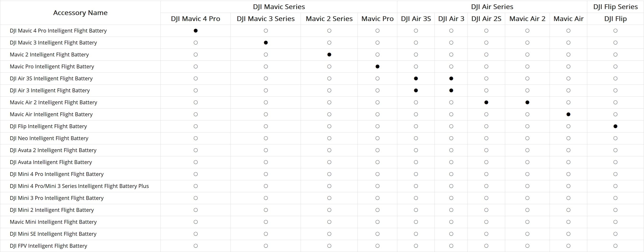Click the Mavic Air 2 column header
The height and width of the screenshot is (252, 644).
point(527,19)
